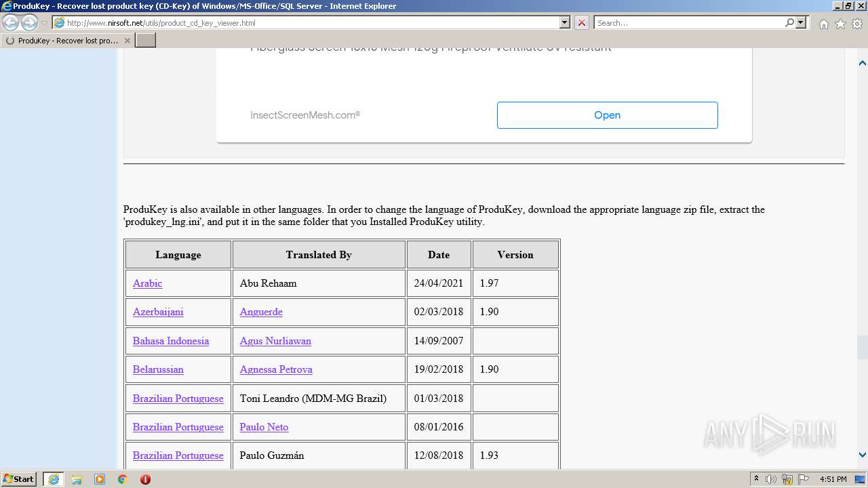Open the Belarussian language link

158,369
